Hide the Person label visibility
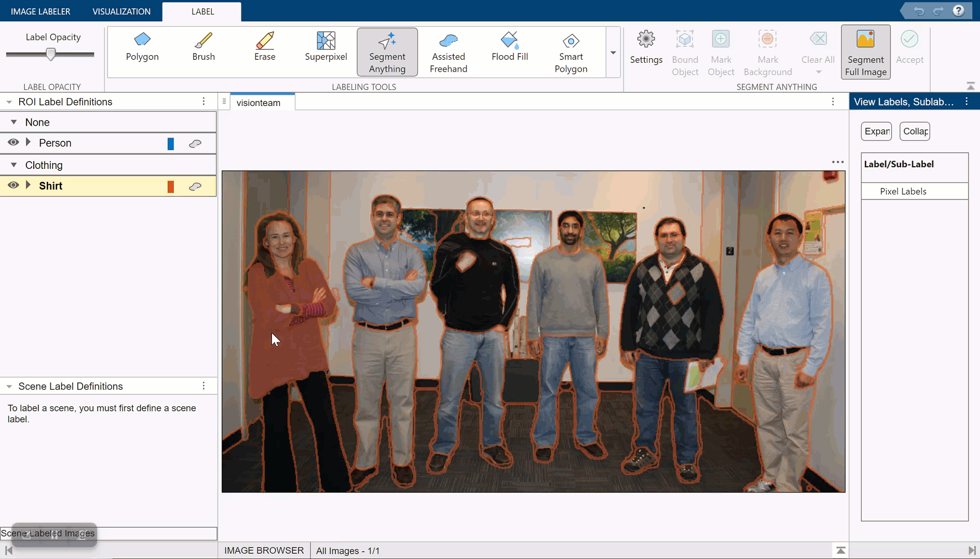This screenshot has height=559, width=980. [x=13, y=142]
